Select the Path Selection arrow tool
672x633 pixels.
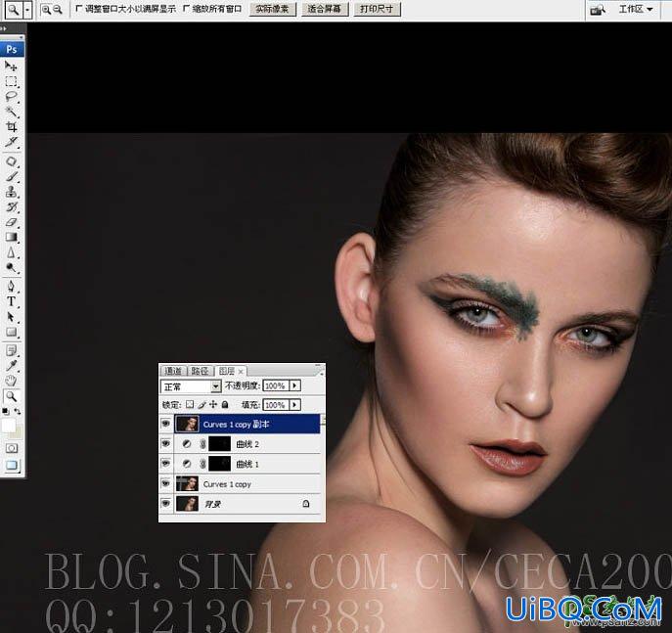pos(11,317)
